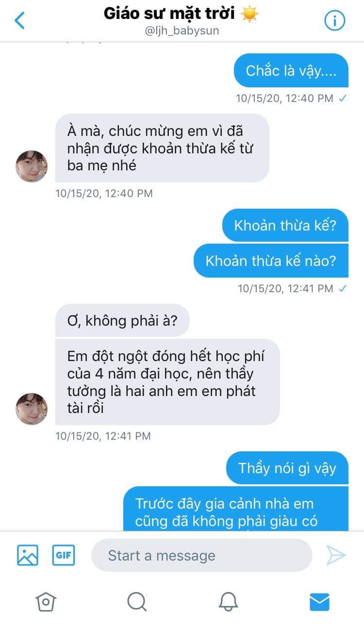Tap the @ljh_babysun username
The image size is (364, 627).
click(x=182, y=31)
